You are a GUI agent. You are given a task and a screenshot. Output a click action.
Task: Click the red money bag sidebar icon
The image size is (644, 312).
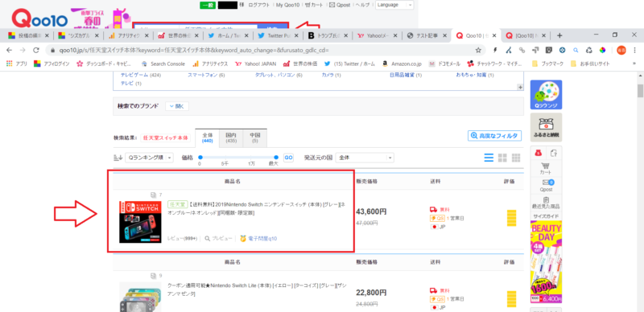(x=538, y=153)
